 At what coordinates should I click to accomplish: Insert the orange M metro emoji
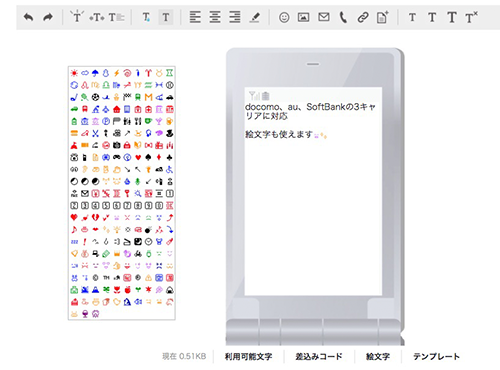[148, 97]
